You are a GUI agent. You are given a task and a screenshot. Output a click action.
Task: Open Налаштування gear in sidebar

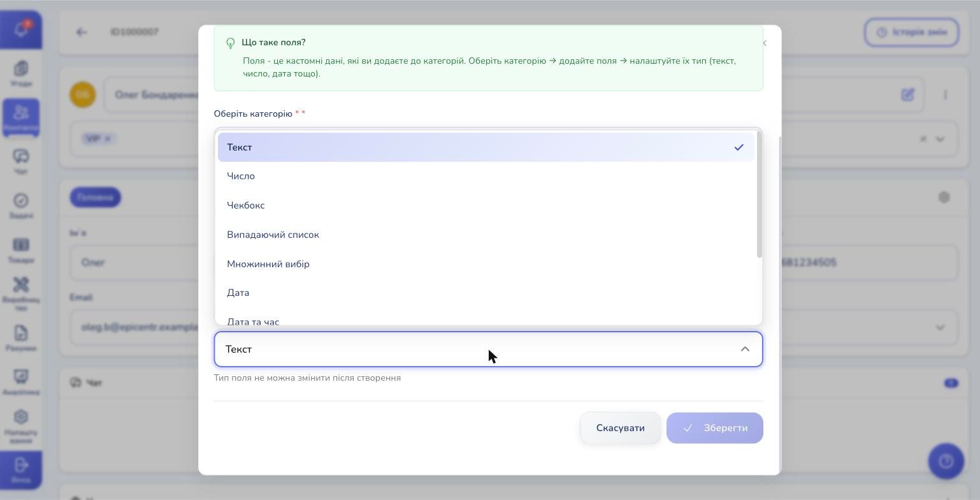[x=20, y=426]
